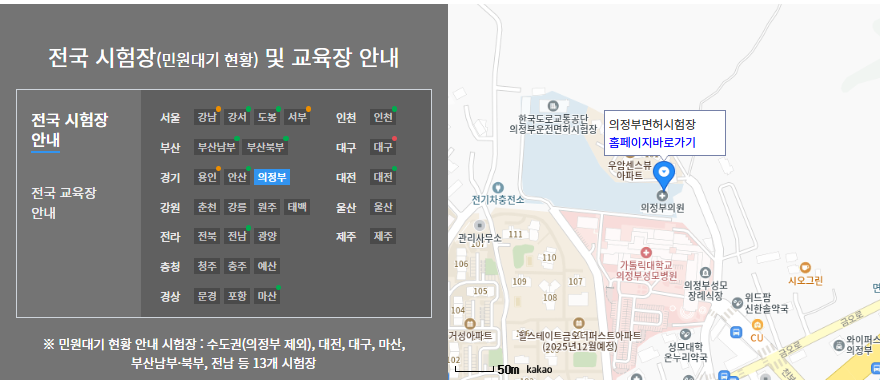Image resolution: width=883 pixels, height=387 pixels.
Task: Click the 한국도로교통공단 building icon
Action: pyautogui.click(x=552, y=105)
